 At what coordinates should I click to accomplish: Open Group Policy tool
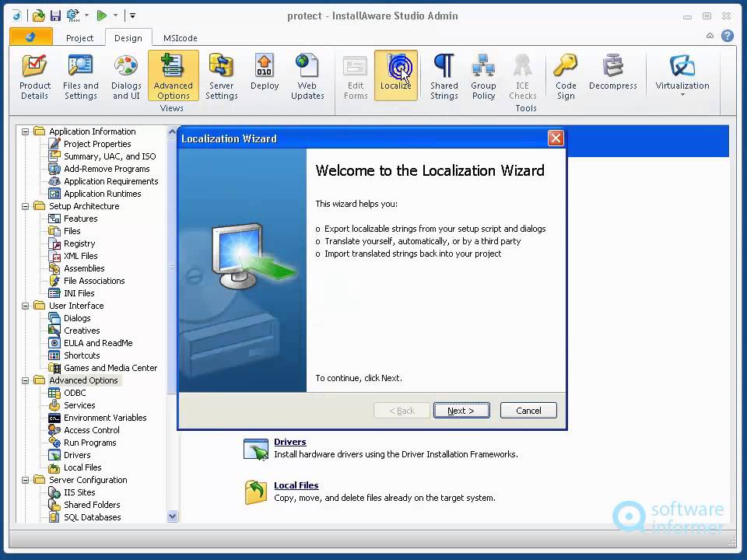point(483,76)
